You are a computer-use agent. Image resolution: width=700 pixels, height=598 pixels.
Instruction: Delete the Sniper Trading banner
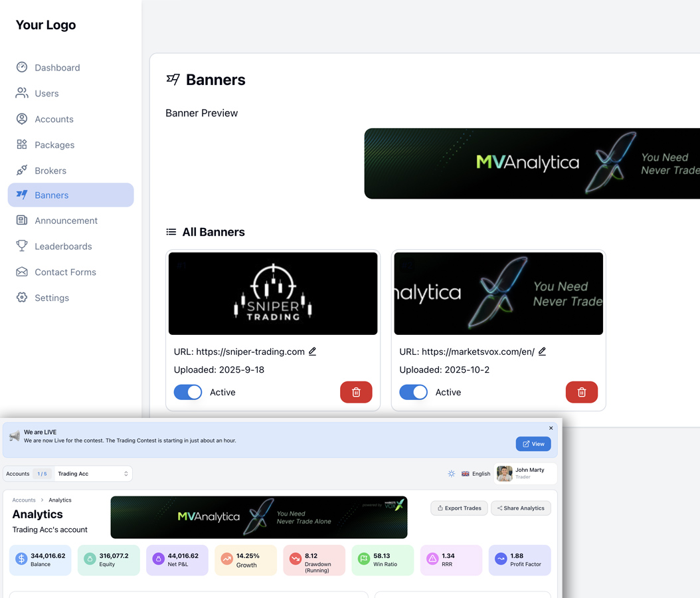pyautogui.click(x=356, y=392)
